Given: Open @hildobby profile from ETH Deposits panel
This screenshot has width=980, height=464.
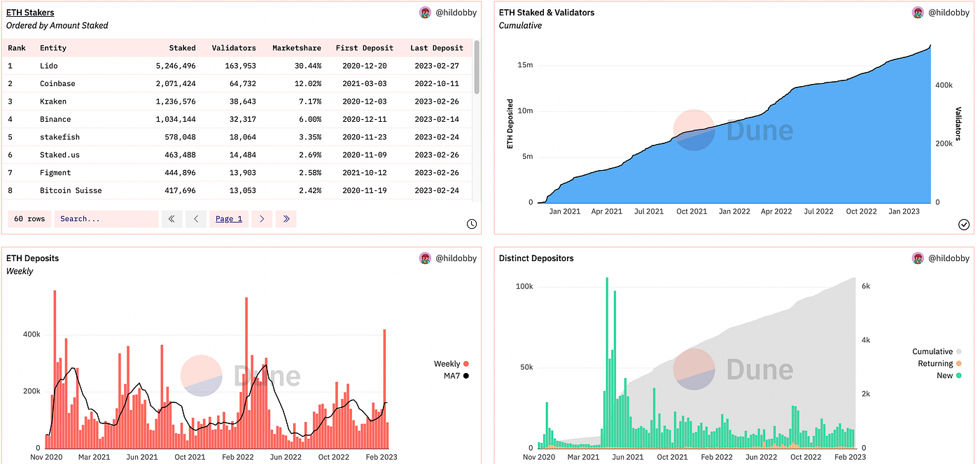Looking at the screenshot, I should click(456, 258).
